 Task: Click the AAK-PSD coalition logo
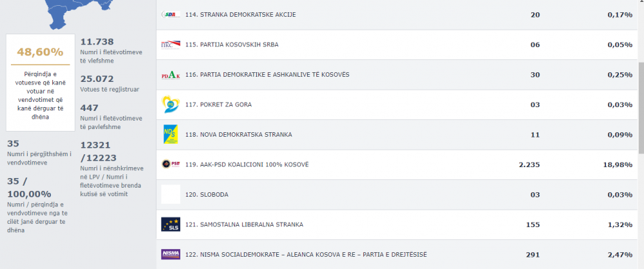[171, 164]
